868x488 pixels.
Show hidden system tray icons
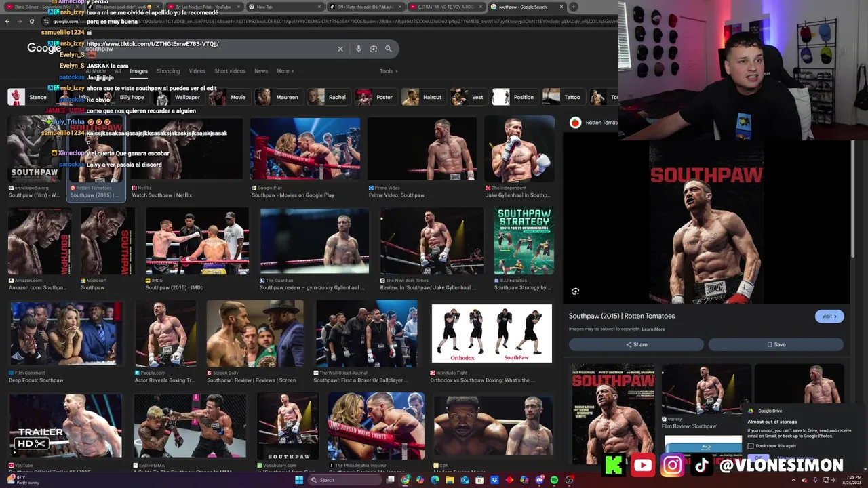pyautogui.click(x=794, y=480)
